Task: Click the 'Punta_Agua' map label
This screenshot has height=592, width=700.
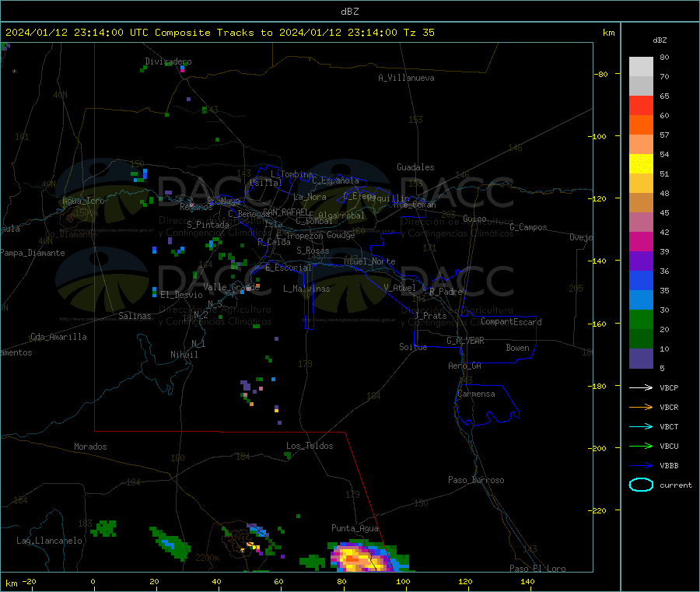Action: point(355,528)
